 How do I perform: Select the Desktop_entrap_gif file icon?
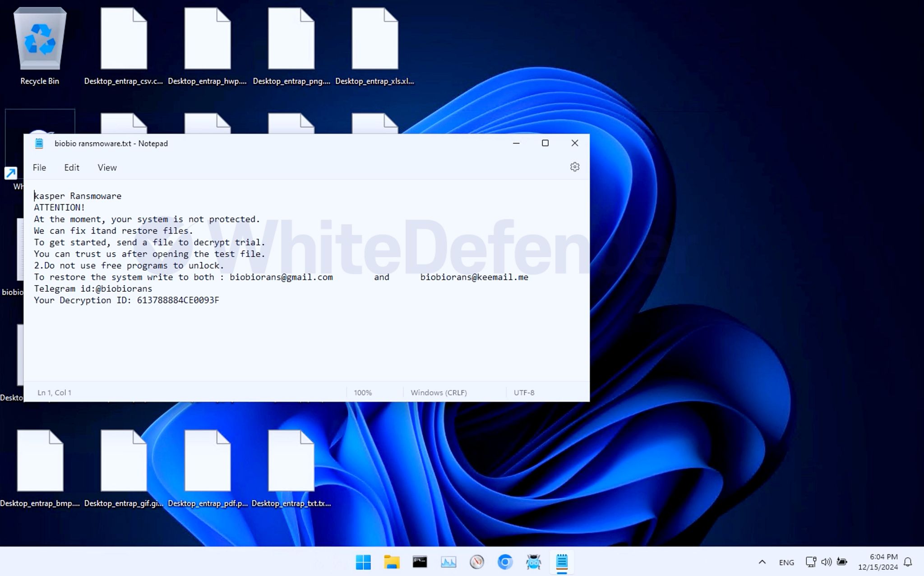[124, 467]
